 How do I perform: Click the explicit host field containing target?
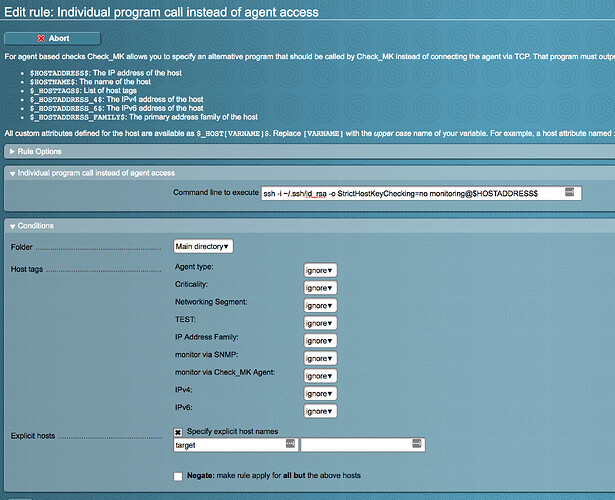(236, 445)
